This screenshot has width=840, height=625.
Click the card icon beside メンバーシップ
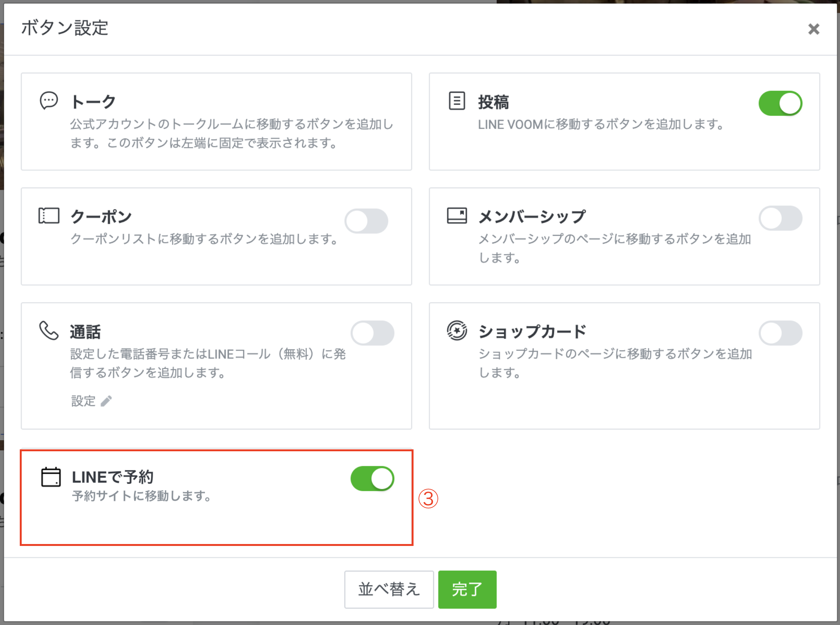tap(456, 216)
